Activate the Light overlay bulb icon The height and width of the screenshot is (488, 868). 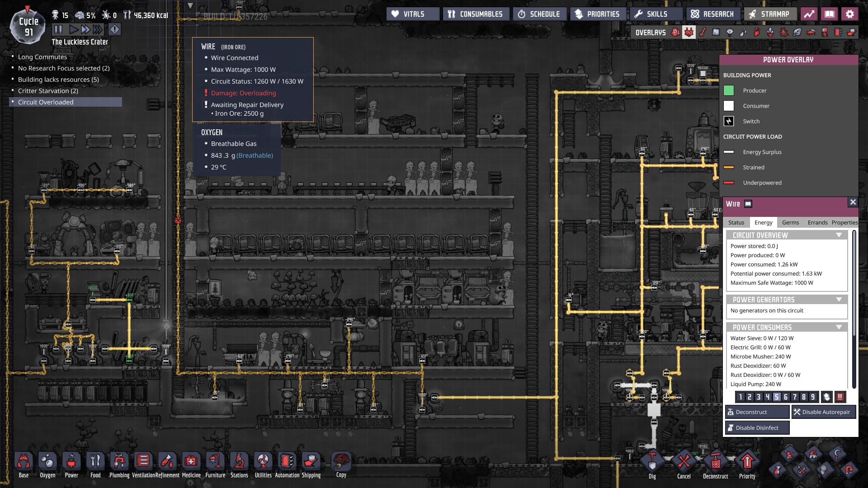(730, 33)
